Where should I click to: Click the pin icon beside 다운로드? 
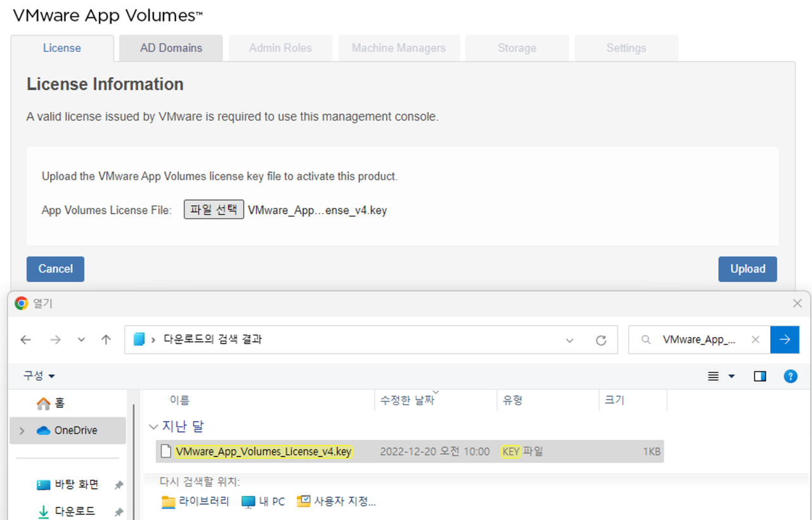pyautogui.click(x=118, y=512)
